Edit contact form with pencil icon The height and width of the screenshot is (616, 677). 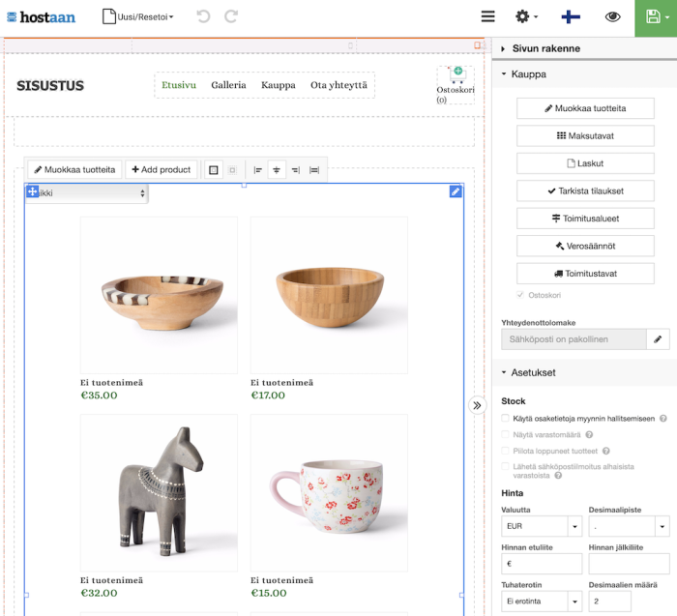tap(658, 339)
